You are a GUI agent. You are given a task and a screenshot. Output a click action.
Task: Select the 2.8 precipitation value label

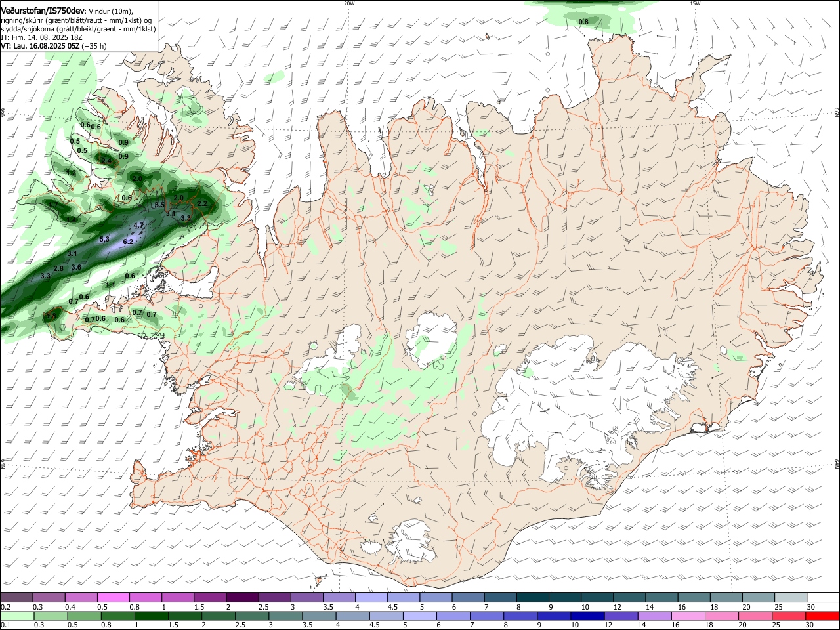58,269
